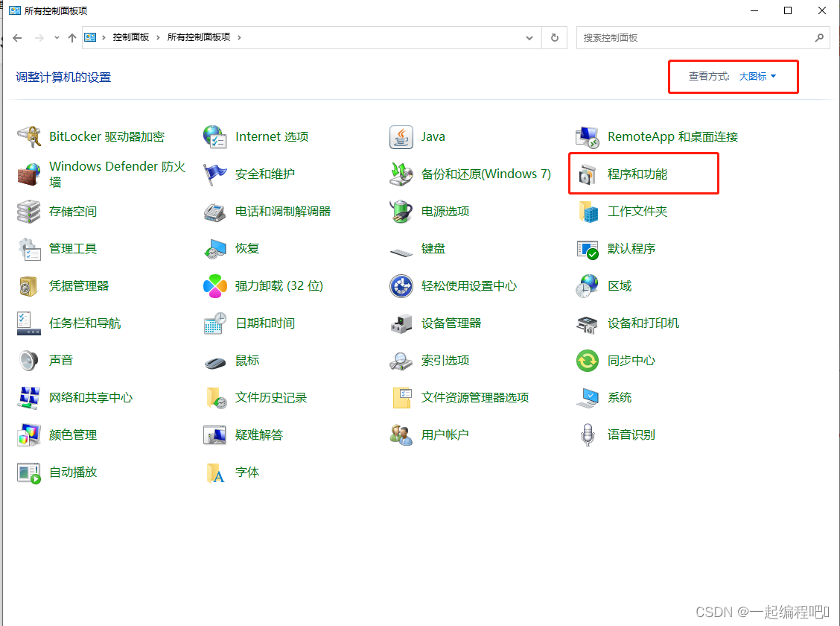This screenshot has height=626, width=840.
Task: Open 索引选项 magnifier icon
Action: 401,360
